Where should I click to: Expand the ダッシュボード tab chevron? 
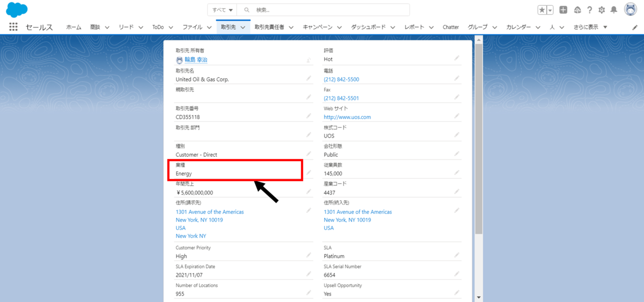[x=393, y=27]
